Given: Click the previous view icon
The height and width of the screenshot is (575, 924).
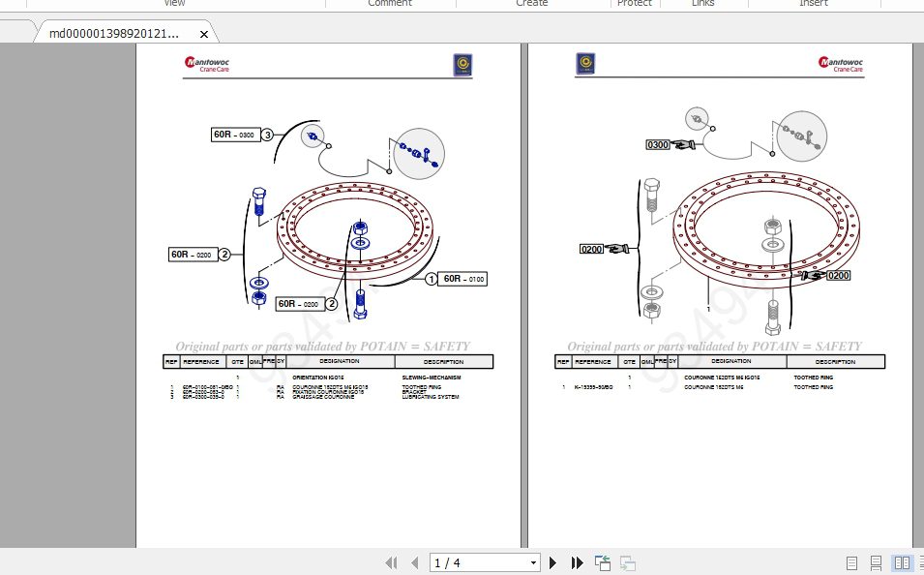Looking at the screenshot, I should pos(603,562).
